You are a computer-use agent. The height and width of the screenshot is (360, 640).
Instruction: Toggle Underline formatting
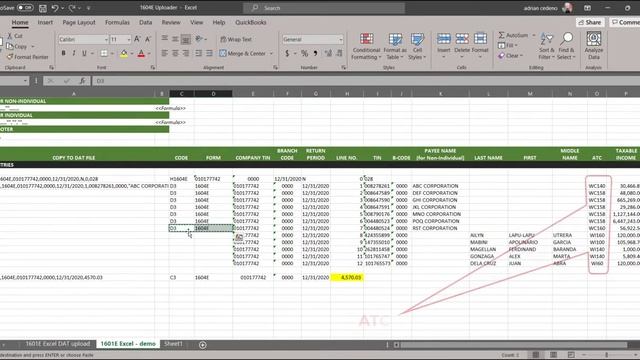84,53
